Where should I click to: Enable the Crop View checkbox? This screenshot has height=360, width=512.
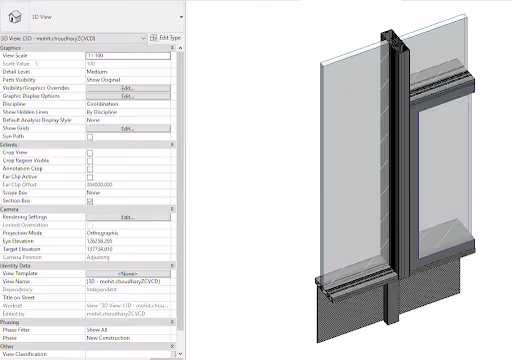tap(90, 153)
